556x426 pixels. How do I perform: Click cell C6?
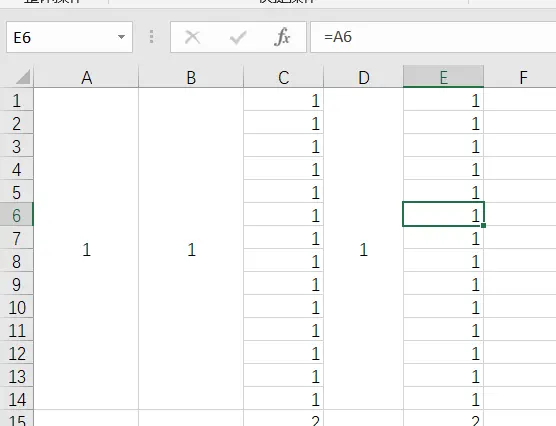tap(284, 215)
